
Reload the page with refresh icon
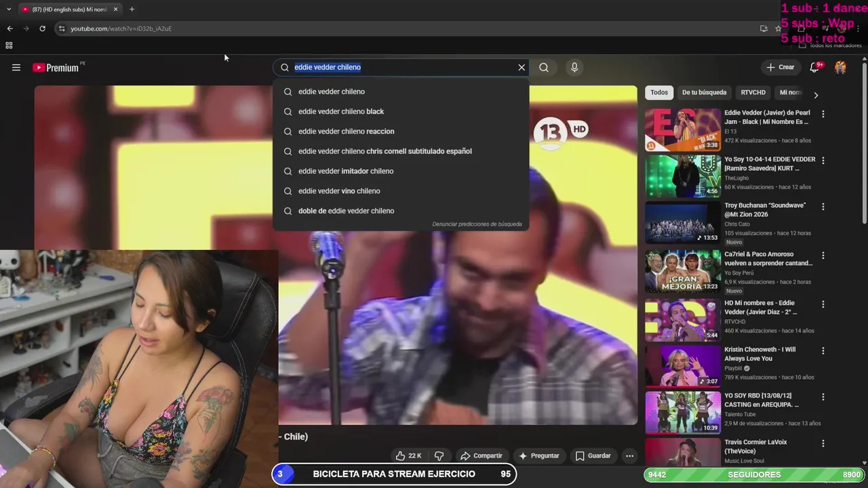[42, 28]
